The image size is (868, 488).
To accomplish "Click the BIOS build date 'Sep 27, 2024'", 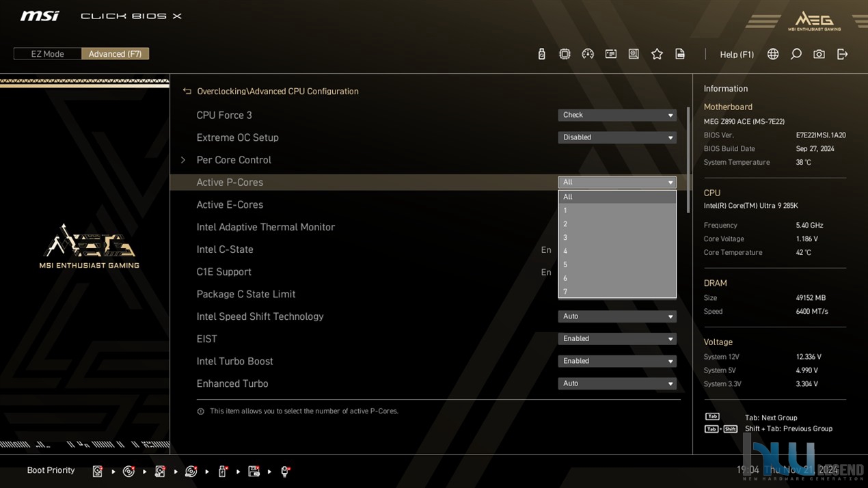I will point(815,149).
